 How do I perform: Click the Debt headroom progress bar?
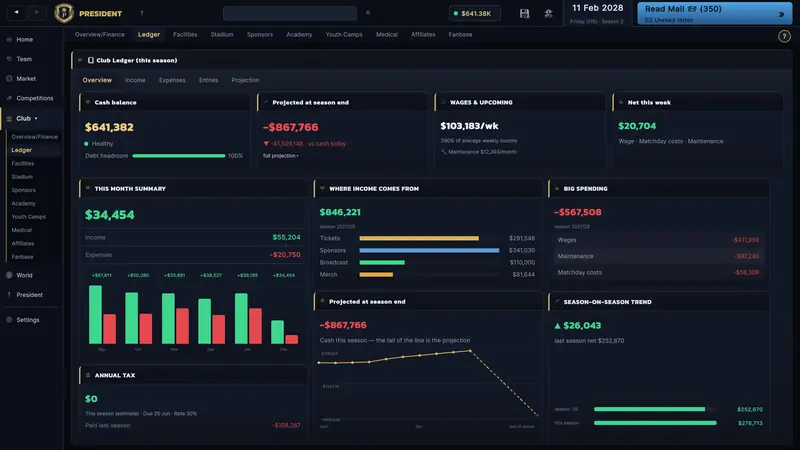click(x=179, y=156)
